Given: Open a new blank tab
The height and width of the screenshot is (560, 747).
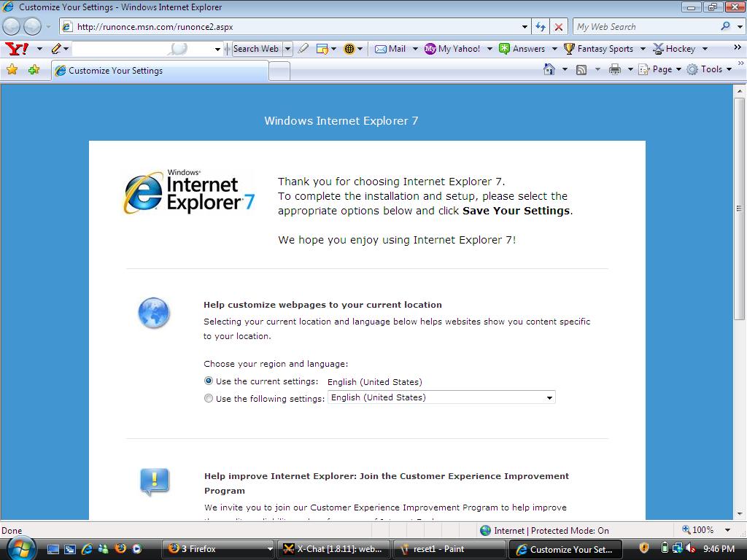Looking at the screenshot, I should tap(279, 71).
